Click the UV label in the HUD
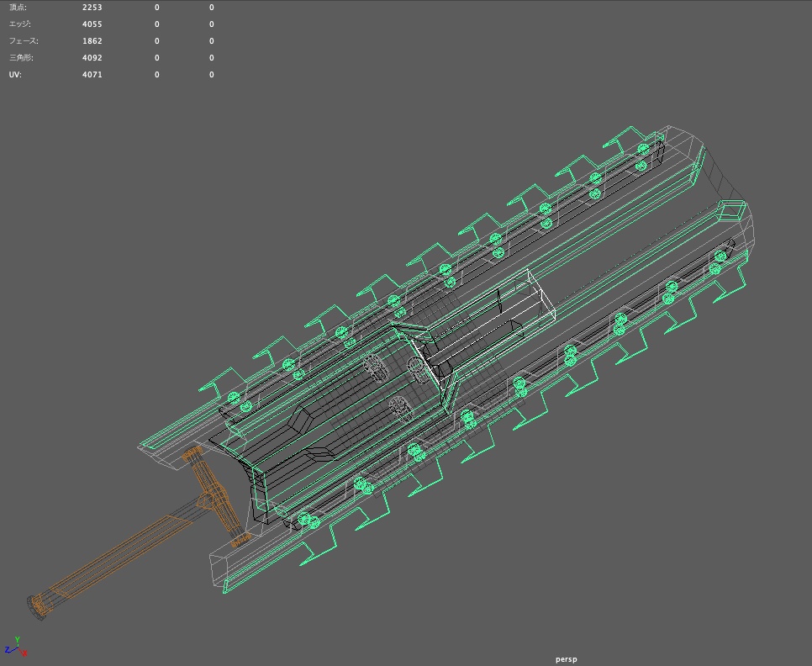Screen dimensions: 812x666 click(x=15, y=75)
